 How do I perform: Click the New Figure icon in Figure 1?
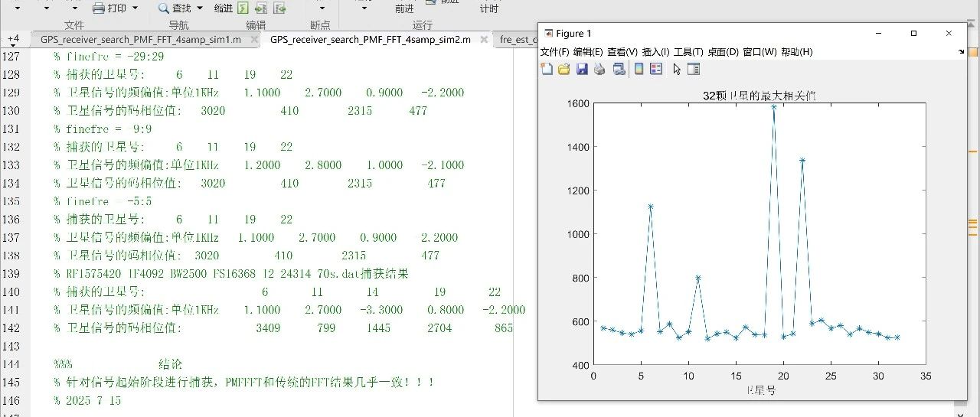(547, 70)
